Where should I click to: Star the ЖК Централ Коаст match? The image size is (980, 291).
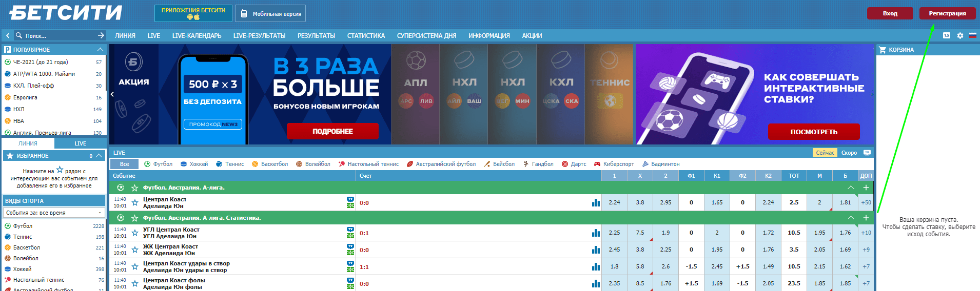click(x=135, y=250)
